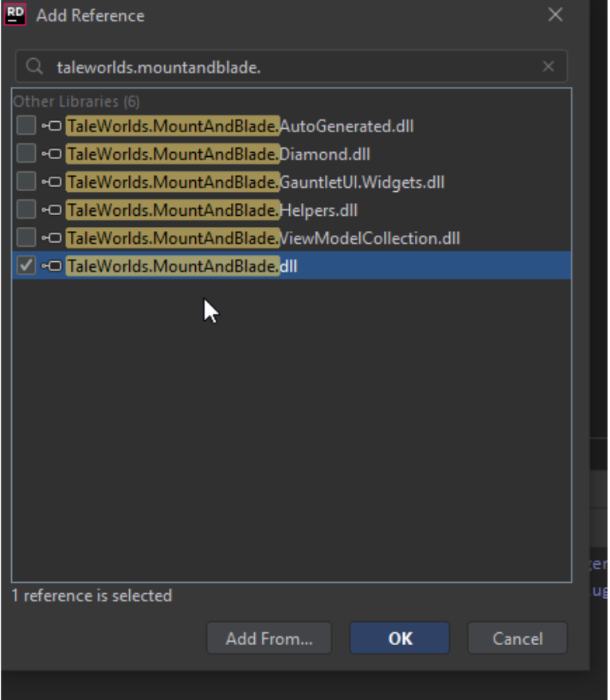Image resolution: width=610 pixels, height=700 pixels.
Task: Select the TaleWorlds.MountAndBlade.GauntletUI.Widgets.dll row
Action: tap(291, 182)
